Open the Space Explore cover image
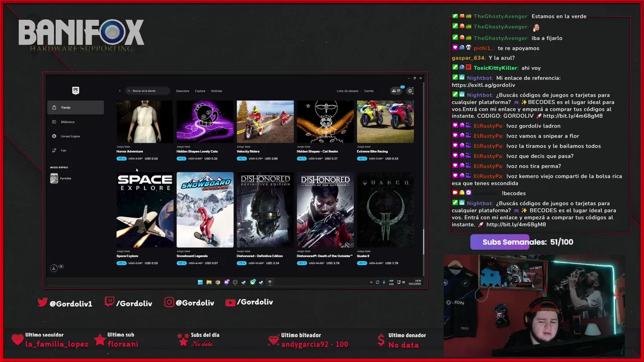Viewport: 644px width, 362px height. [x=145, y=210]
